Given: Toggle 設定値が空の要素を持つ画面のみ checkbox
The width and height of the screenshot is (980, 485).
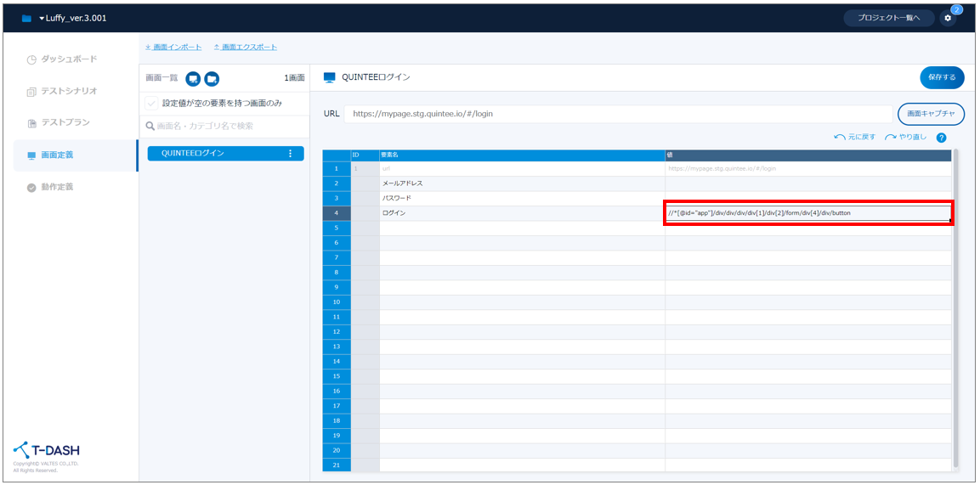Looking at the screenshot, I should (151, 103).
